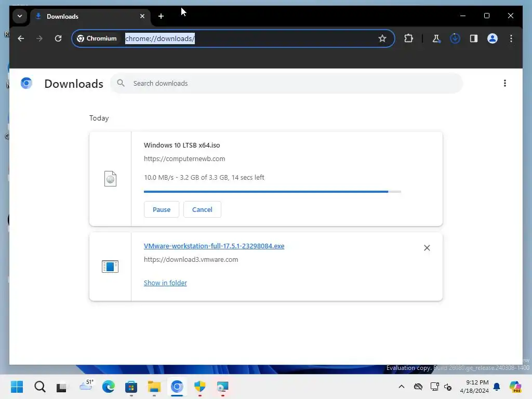The height and width of the screenshot is (399, 532).
Task: Select the Downloads tab
Action: [x=90, y=16]
